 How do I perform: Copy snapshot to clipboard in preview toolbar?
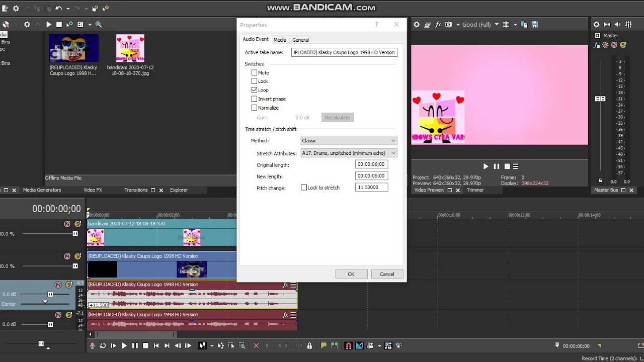524,24
